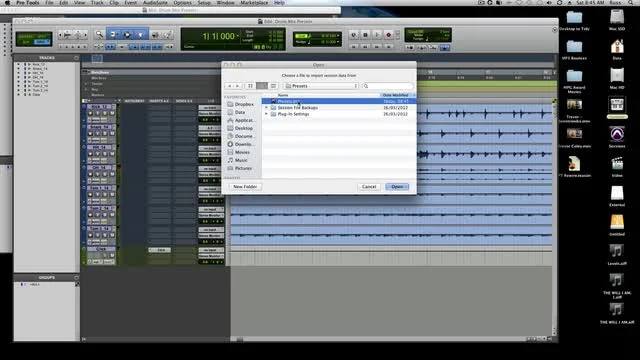The image size is (640, 360).
Task: Open Dropbox in the dialog sidebar
Action: pyautogui.click(x=241, y=104)
